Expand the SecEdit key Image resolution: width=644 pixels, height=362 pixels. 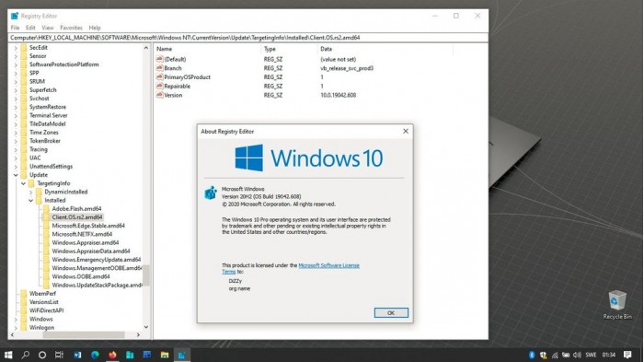16,48
